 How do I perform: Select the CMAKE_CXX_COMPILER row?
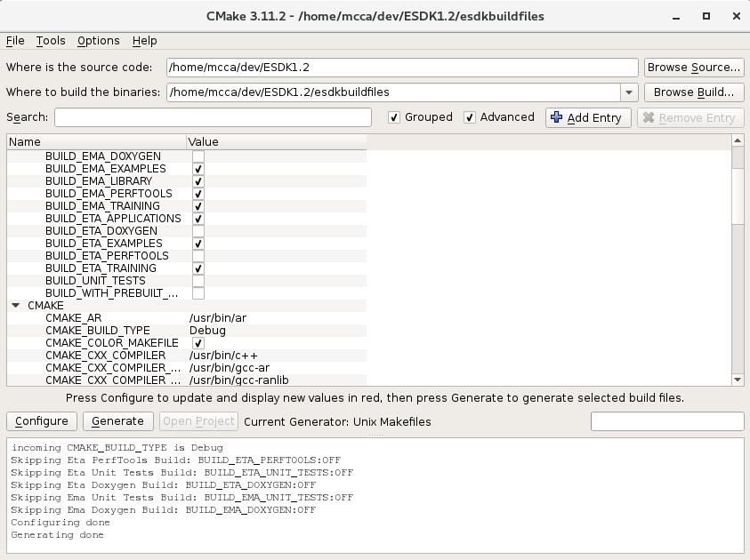(x=187, y=355)
